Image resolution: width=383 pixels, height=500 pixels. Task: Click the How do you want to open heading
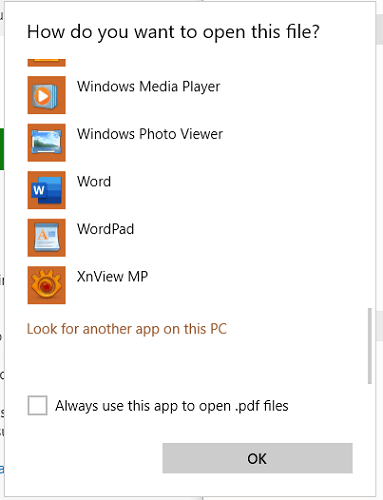[173, 32]
